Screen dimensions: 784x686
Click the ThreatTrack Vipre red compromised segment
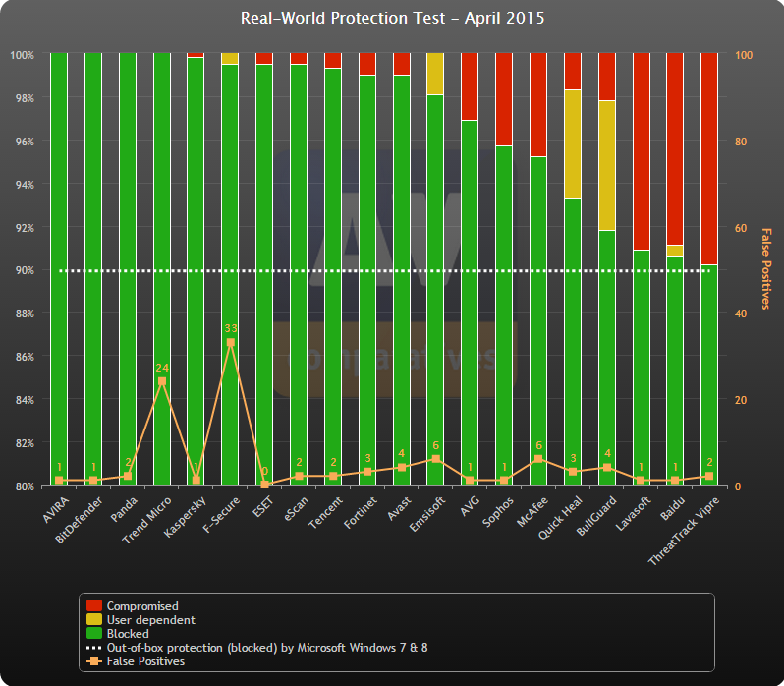[x=709, y=158]
